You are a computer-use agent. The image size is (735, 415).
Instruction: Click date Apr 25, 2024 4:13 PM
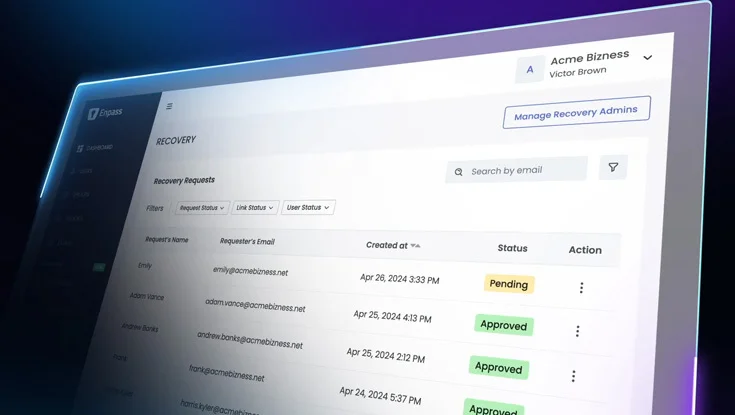click(392, 316)
